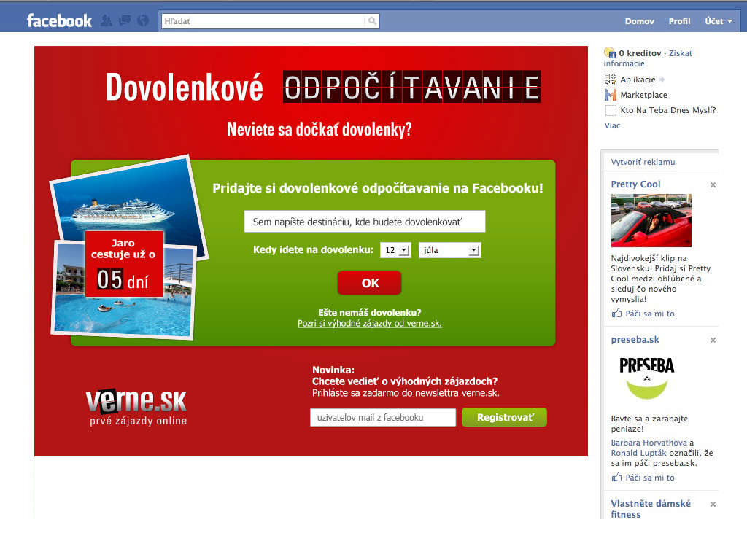747x560 pixels.
Task: Click the Facebook logo
Action: pos(60,21)
